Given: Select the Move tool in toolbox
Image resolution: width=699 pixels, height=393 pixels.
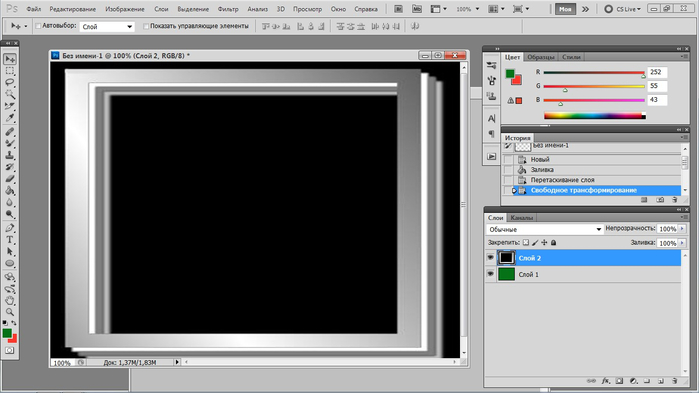Looking at the screenshot, I should pyautogui.click(x=10, y=59).
